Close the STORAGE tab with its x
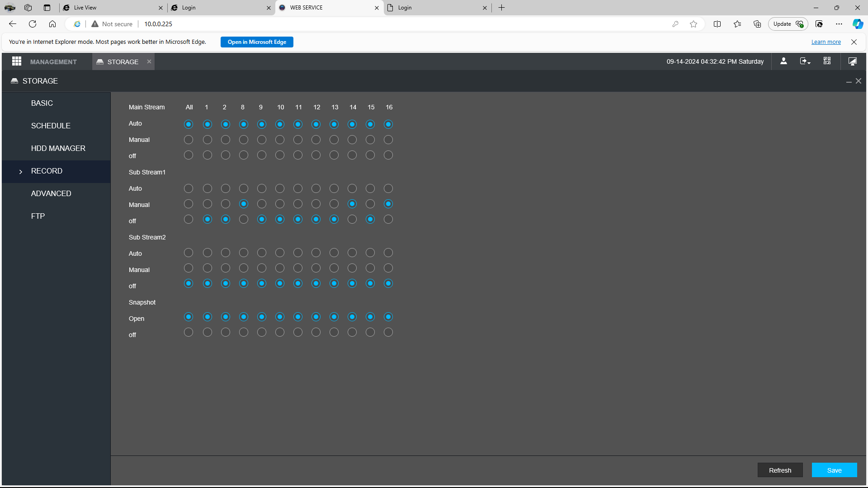 point(149,61)
